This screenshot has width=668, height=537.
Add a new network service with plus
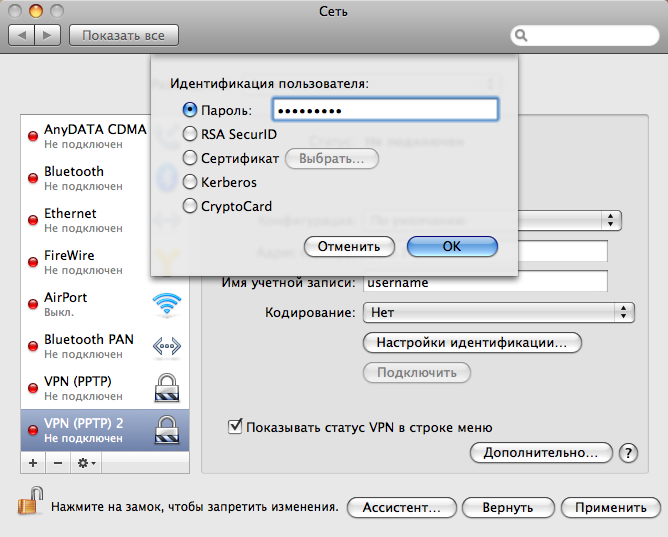(x=33, y=463)
